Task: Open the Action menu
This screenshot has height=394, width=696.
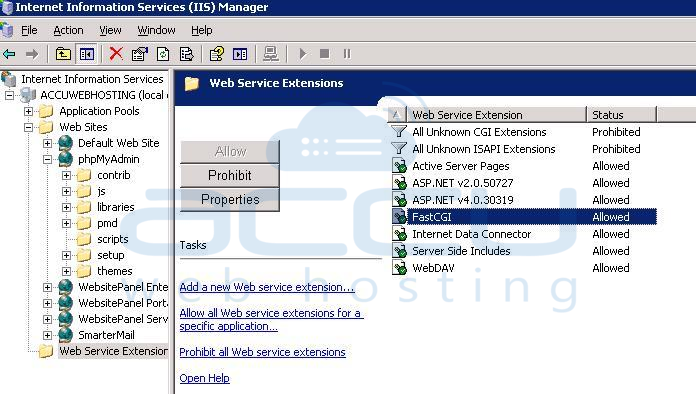Action: click(68, 30)
